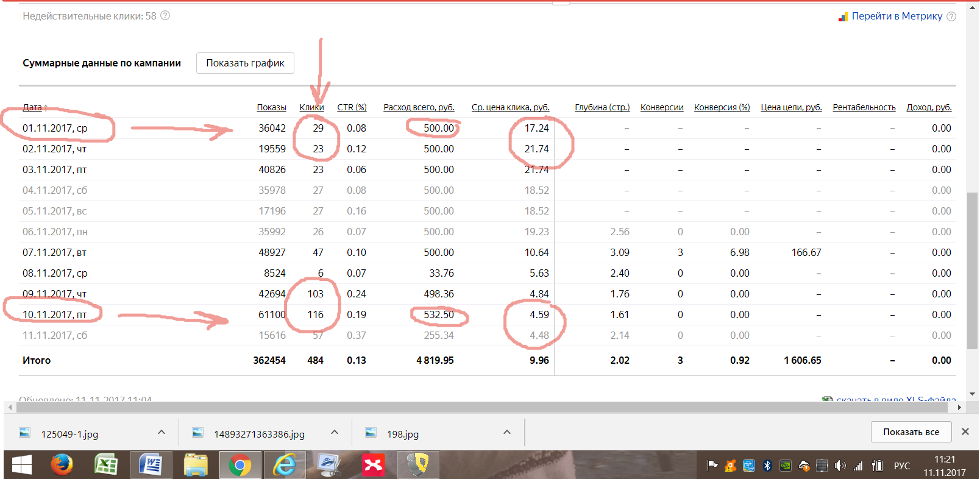980x479 pixels.
Task: Click the help icon next to Перейти в Метрику
Action: [951, 16]
